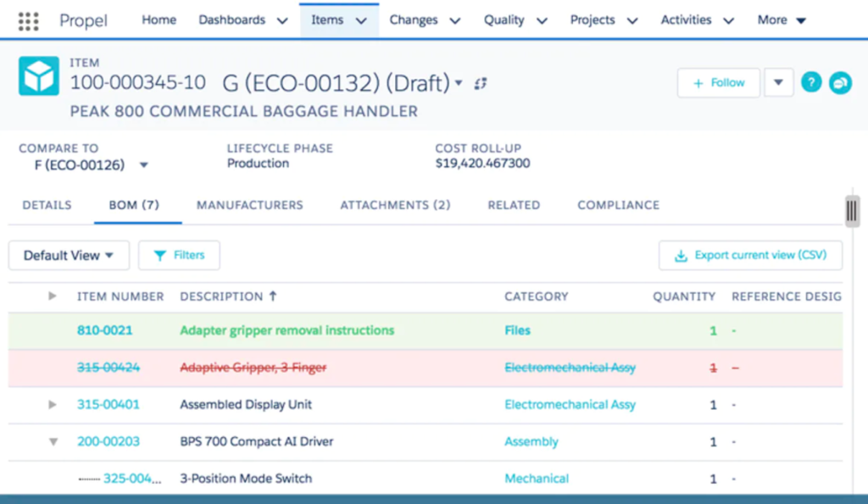The height and width of the screenshot is (504, 868).
Task: Sort by the Item Number column header
Action: pyautogui.click(x=120, y=296)
